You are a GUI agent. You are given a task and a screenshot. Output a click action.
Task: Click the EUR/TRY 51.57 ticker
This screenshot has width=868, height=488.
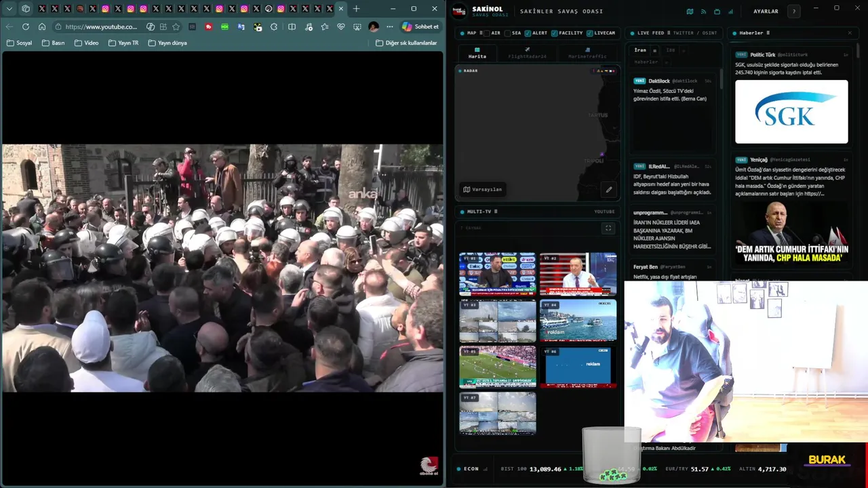699,469
